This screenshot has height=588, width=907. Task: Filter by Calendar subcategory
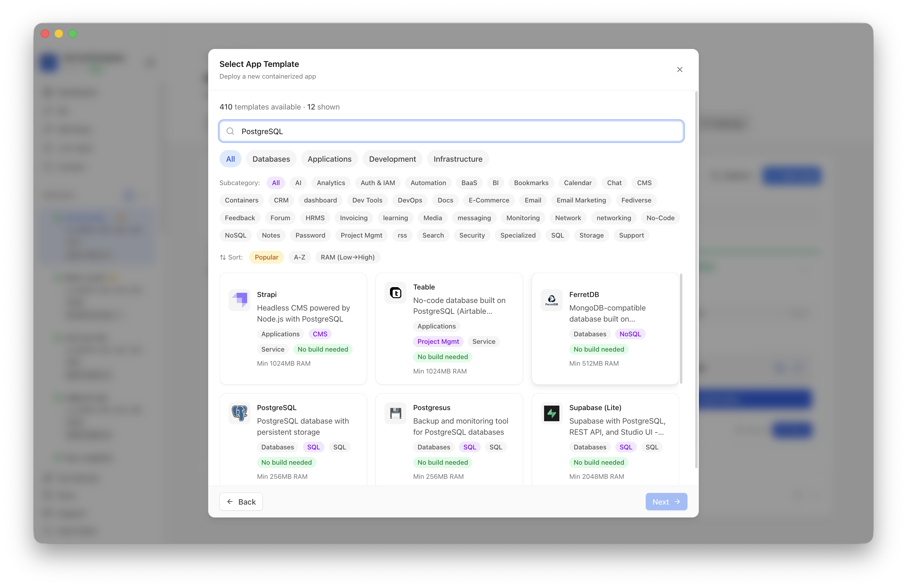(x=577, y=182)
